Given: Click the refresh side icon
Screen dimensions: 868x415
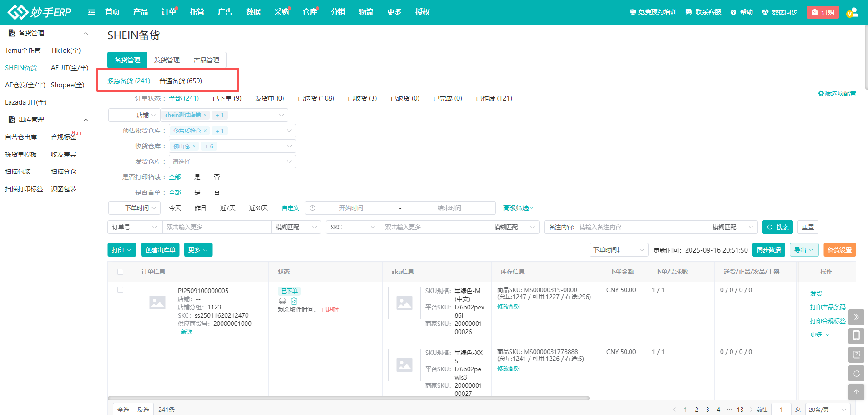Looking at the screenshot, I should 856,373.
